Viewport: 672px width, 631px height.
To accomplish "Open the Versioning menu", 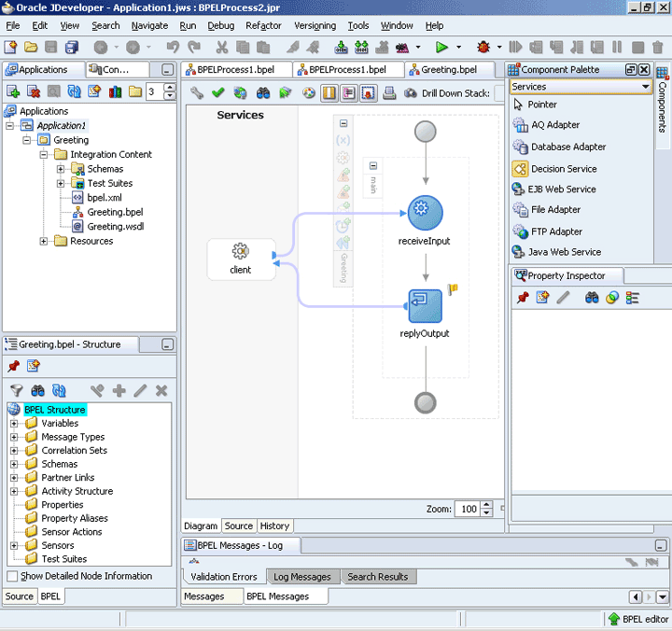I will [315, 26].
